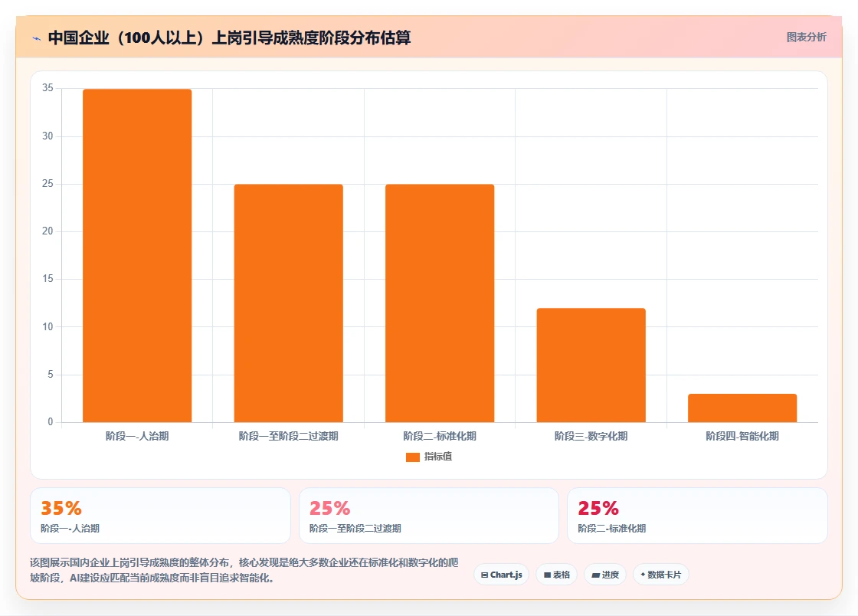858x616 pixels.
Task: Click y-axis tick value 30
Action: click(47, 136)
